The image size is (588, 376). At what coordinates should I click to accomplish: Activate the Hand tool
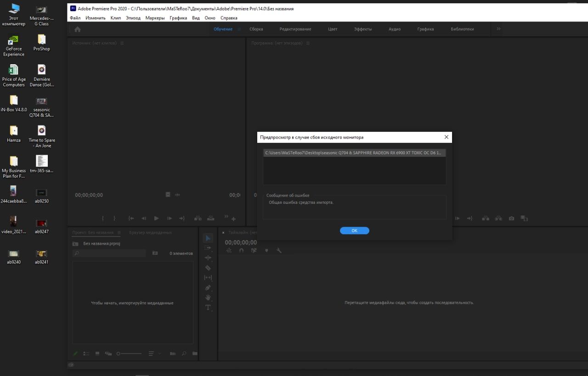[208, 297]
